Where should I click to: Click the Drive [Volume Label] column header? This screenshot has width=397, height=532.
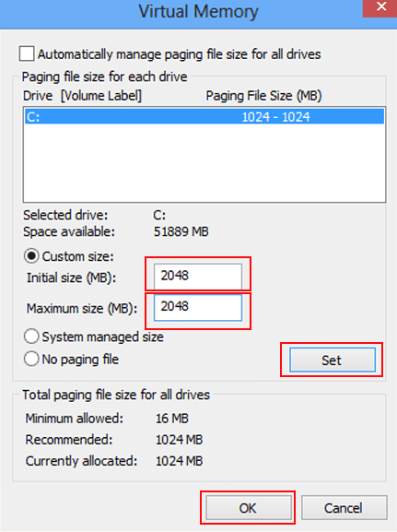(82, 96)
